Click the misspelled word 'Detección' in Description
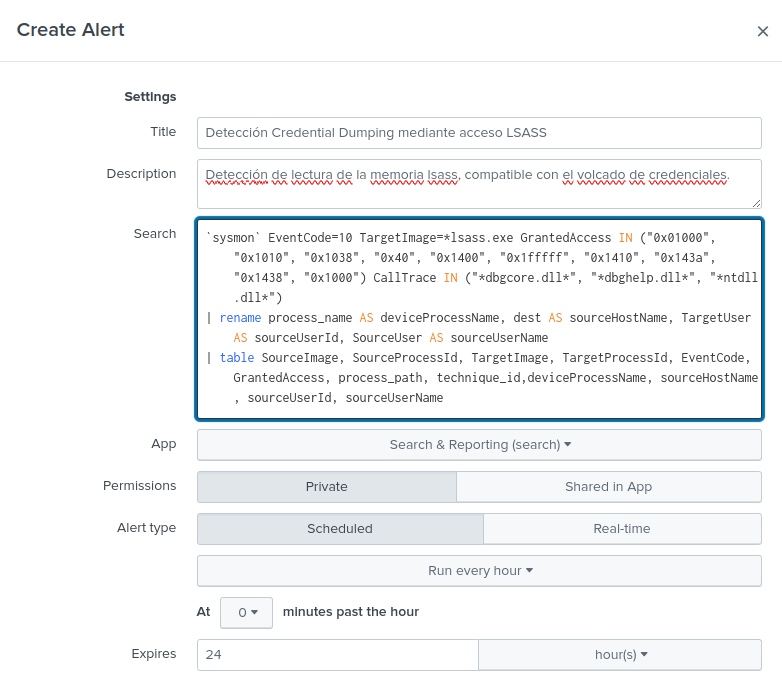Viewport: 782px width, 682px height. point(236,175)
